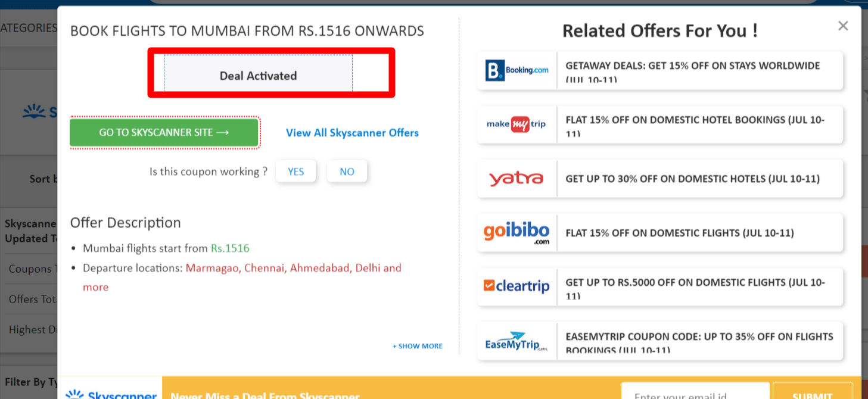Open the Goibibo logo icon

516,232
